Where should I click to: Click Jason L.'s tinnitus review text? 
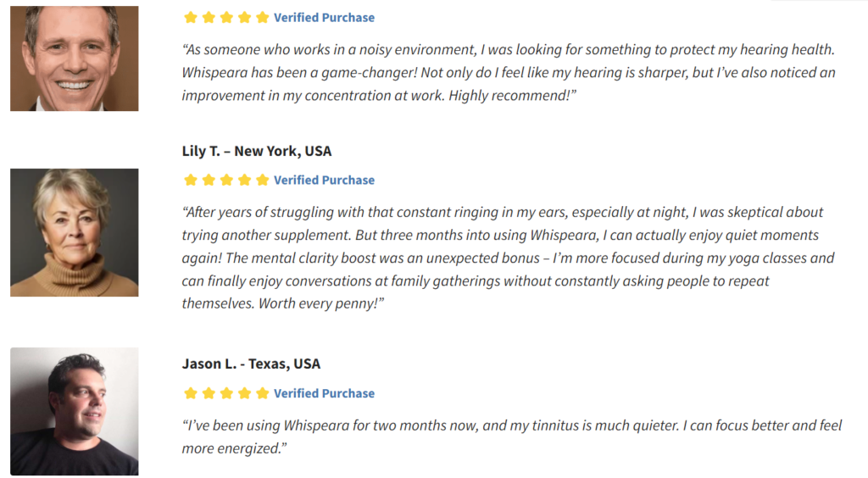click(512, 436)
